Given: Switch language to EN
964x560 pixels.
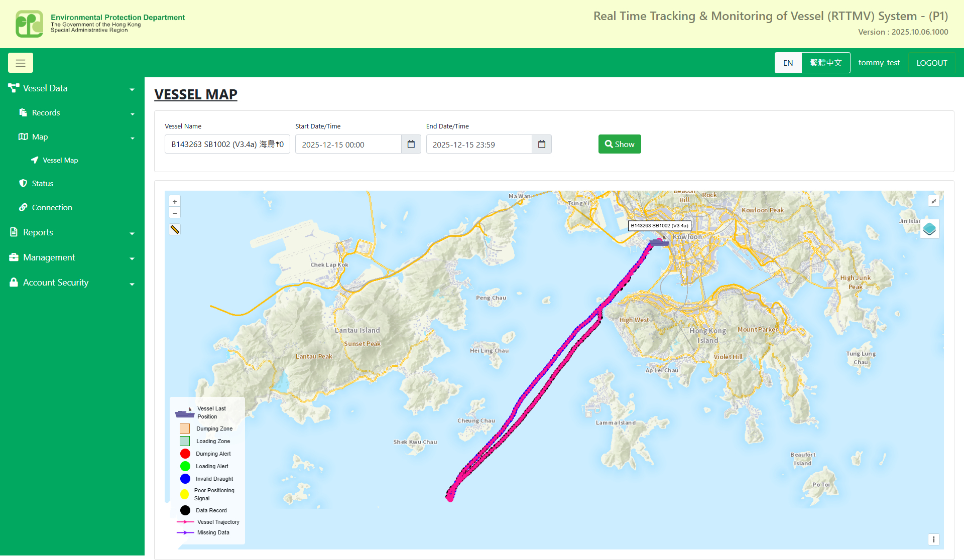Looking at the screenshot, I should pos(788,63).
